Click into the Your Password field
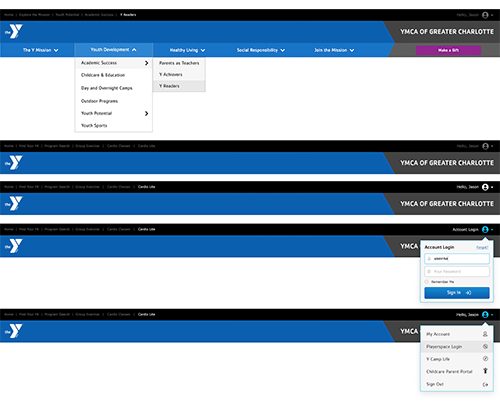Viewport: 500px width, 404px height. (x=457, y=271)
